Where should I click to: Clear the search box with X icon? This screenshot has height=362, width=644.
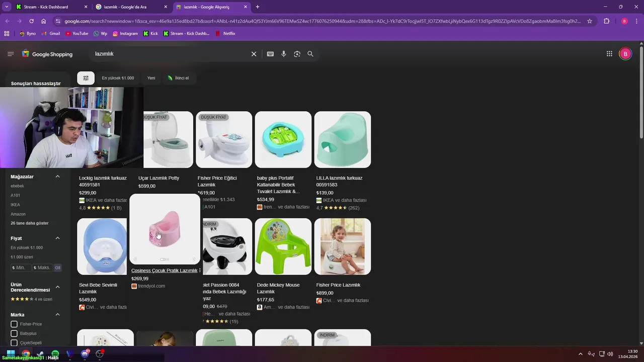[254, 54]
